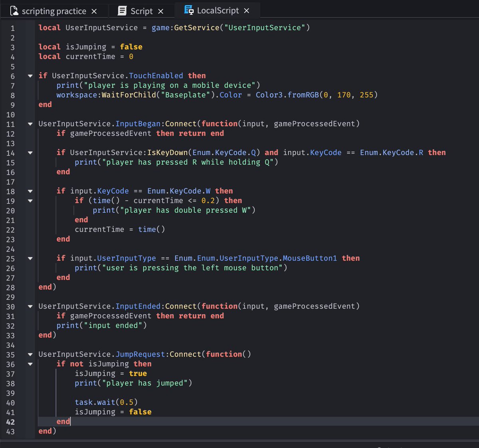Screen dimensions: 479x448
Task: Click "player has pressed R while holding Q"
Action: pyautogui.click(x=188, y=162)
